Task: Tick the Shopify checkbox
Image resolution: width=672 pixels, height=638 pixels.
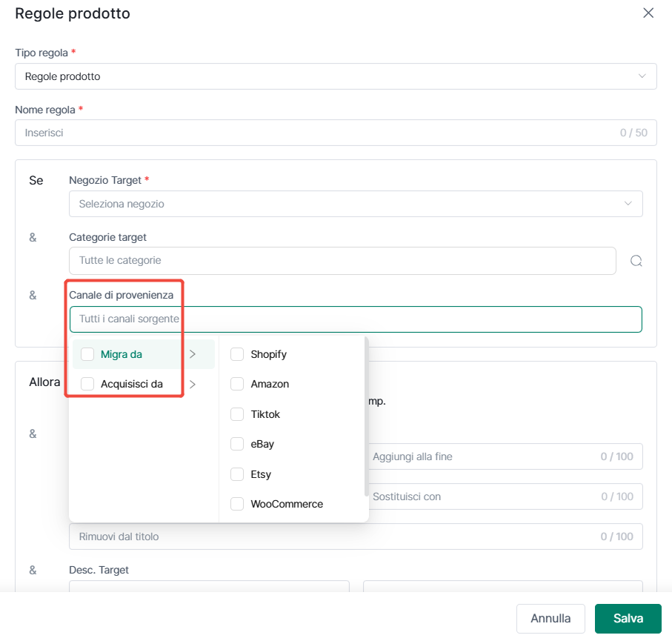Action: (237, 354)
